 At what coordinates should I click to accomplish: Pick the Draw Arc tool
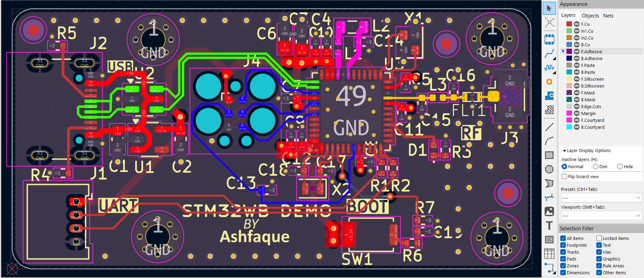549,141
